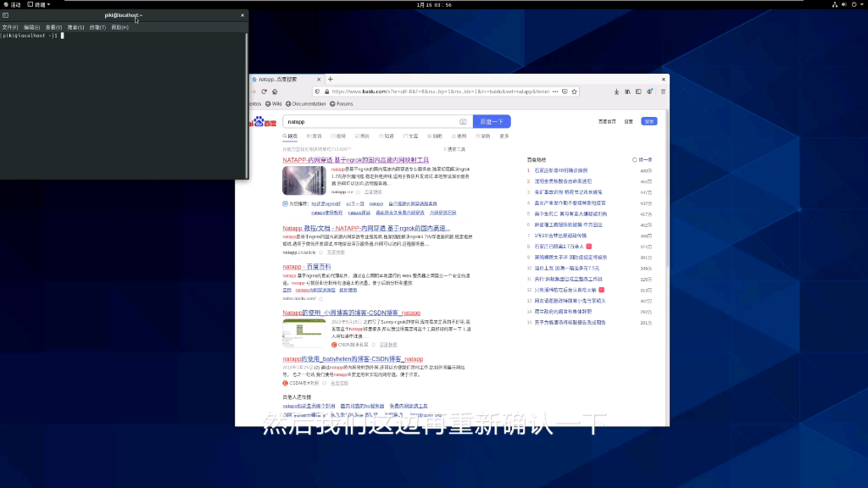
Task: Select the 视频 results tab
Action: [x=338, y=136]
